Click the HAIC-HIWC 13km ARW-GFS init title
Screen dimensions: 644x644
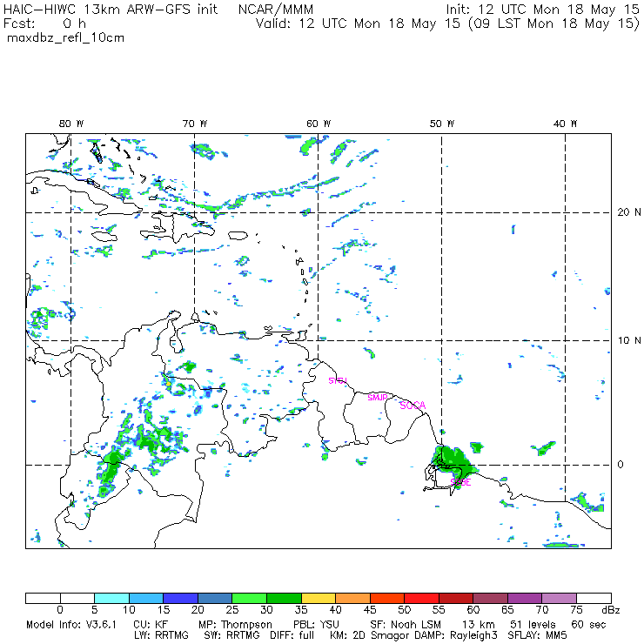(111, 10)
